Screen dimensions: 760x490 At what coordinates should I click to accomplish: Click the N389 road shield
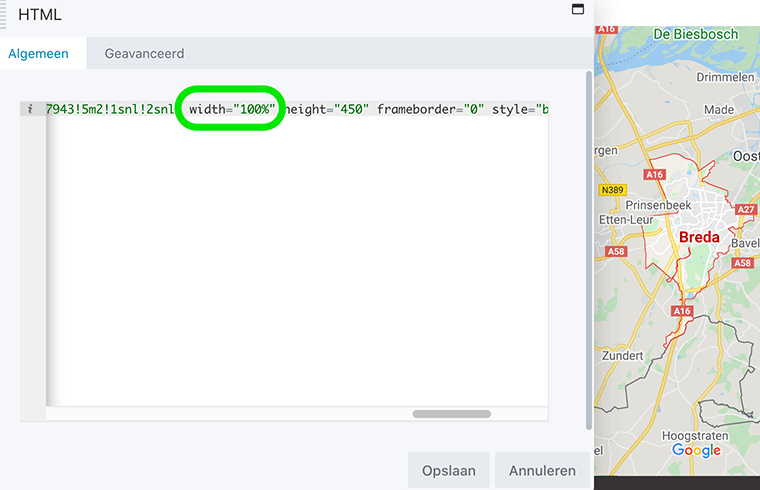[611, 189]
